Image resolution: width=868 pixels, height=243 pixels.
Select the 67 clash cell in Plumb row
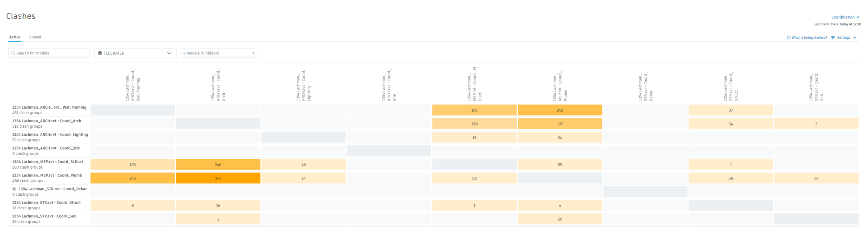(x=816, y=178)
